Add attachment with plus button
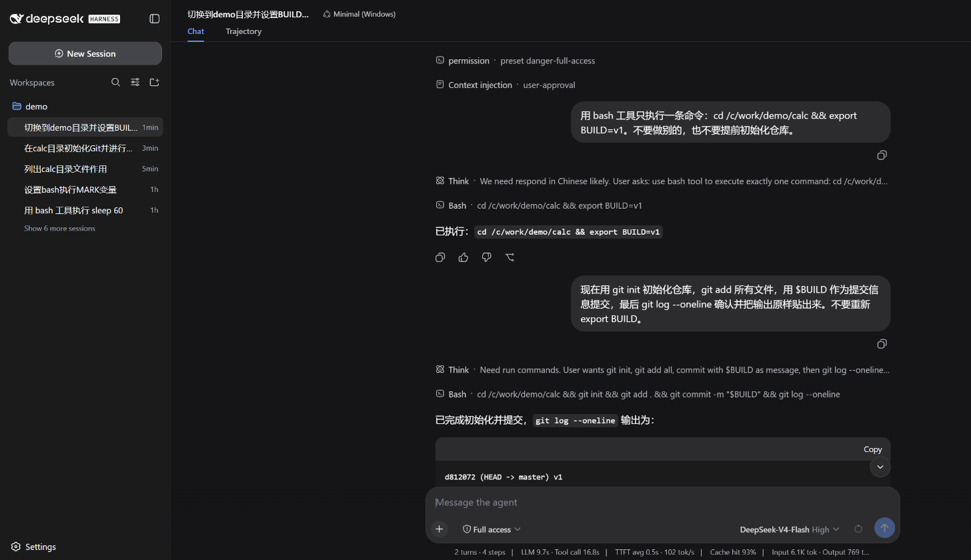This screenshot has width=971, height=560. click(439, 529)
